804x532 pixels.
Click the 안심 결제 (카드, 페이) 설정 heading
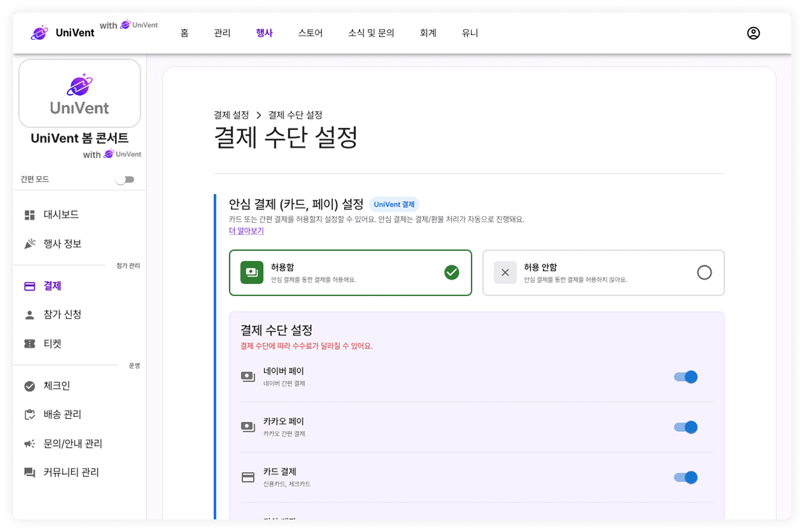(x=296, y=205)
